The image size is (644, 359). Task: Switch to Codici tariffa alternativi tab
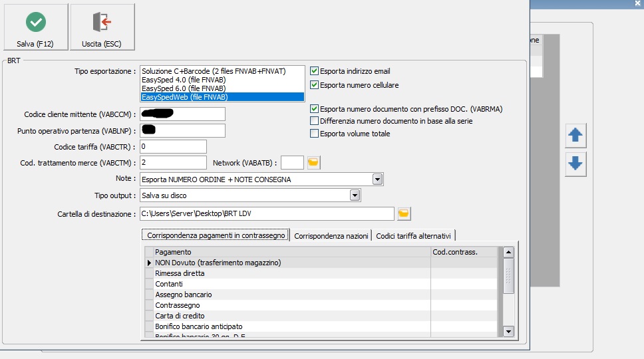(413, 236)
